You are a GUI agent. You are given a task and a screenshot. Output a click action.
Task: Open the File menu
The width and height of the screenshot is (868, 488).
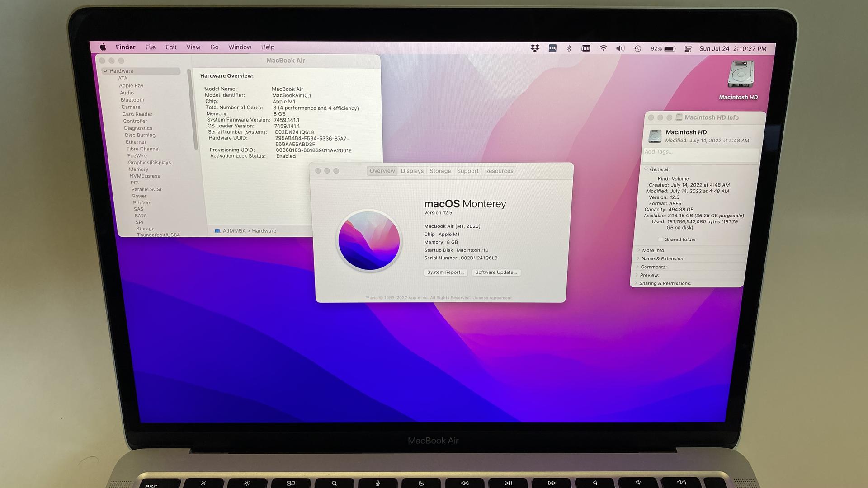point(150,47)
